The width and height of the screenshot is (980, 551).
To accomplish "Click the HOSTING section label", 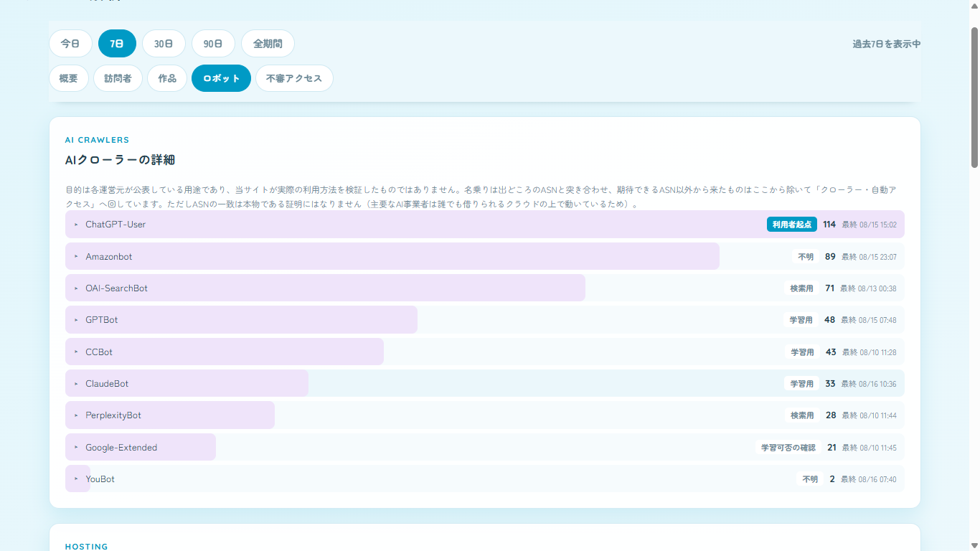I will click(86, 547).
